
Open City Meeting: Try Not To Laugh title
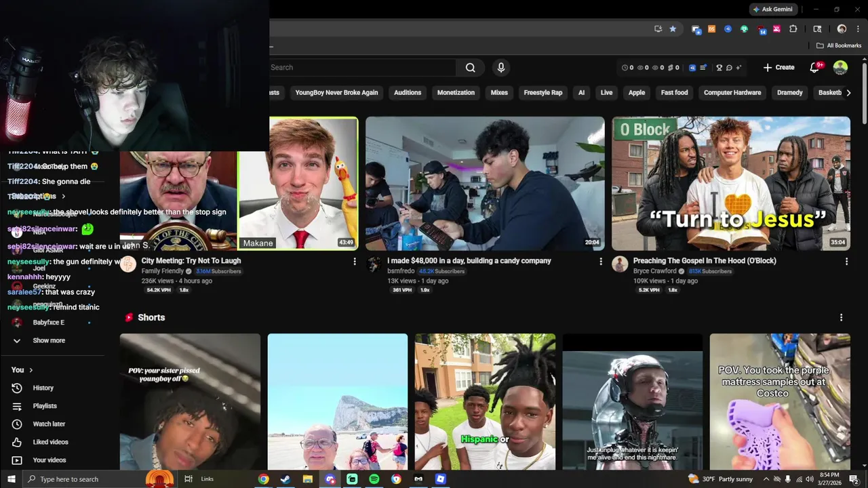click(x=191, y=260)
